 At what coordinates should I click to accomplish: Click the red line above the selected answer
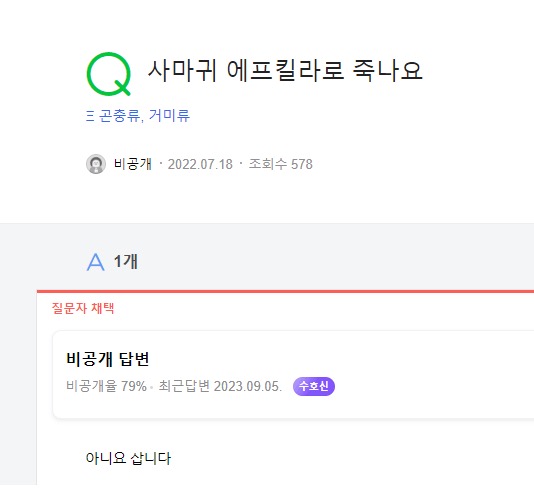pos(285,291)
